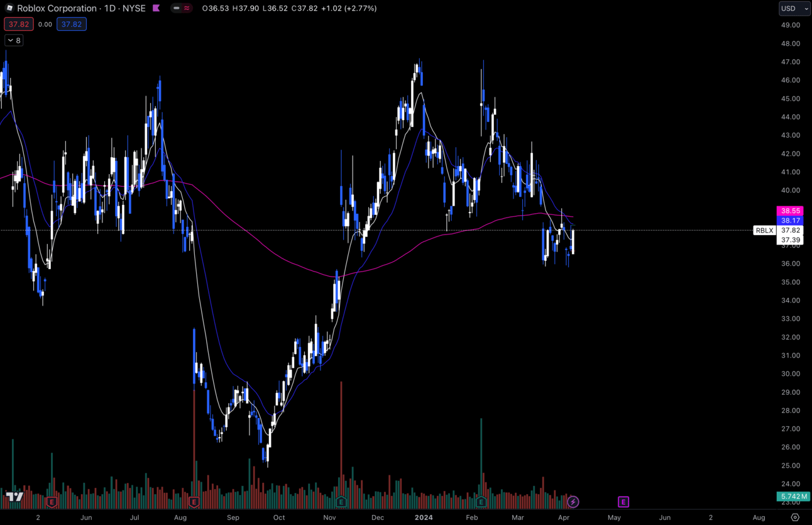Viewport: 812px width, 525px height.
Task: Click the H37.90 high value
Action: click(x=245, y=8)
